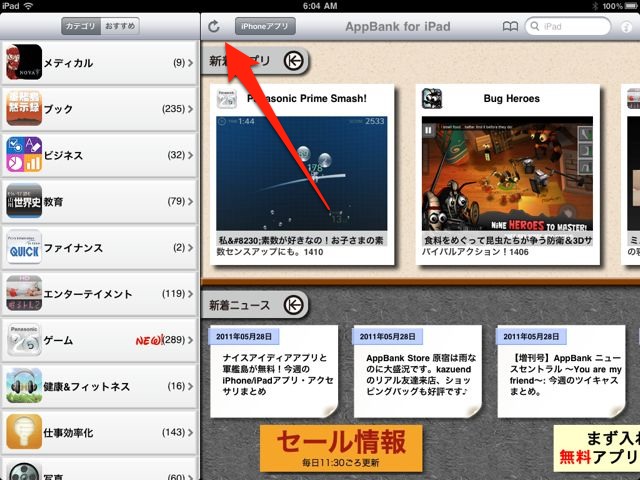Open the ビジネス category icon
The width and height of the screenshot is (640, 480).
coord(24,155)
